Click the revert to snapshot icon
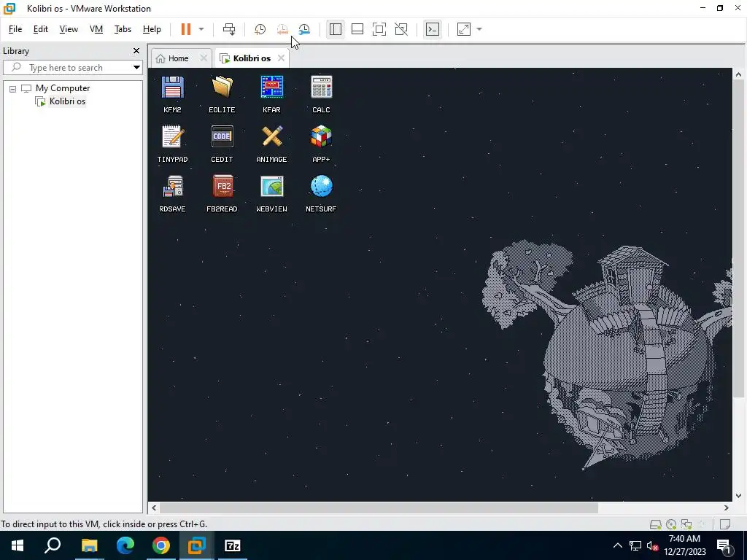The width and height of the screenshot is (747, 560). pyautogui.click(x=282, y=29)
